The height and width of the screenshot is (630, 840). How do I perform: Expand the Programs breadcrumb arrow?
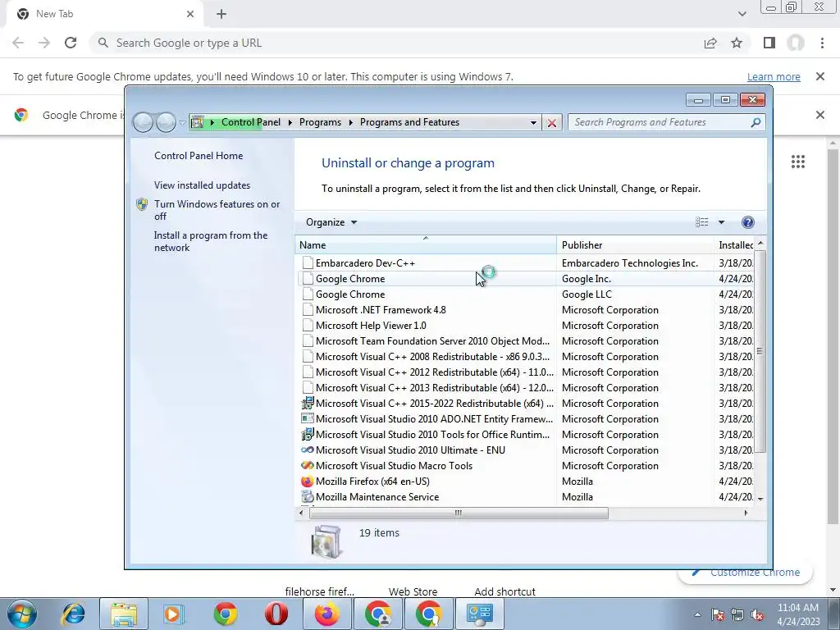point(351,123)
